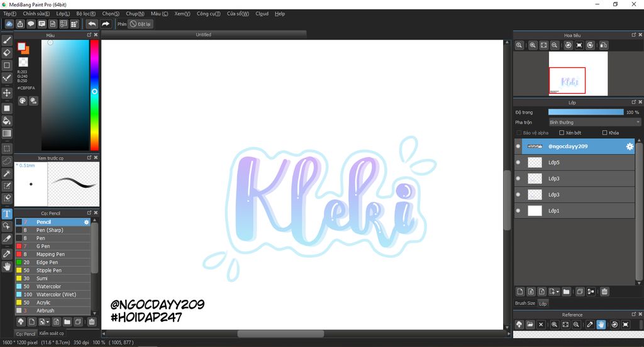
Task: Open image file in Reference panel
Action: point(530,324)
